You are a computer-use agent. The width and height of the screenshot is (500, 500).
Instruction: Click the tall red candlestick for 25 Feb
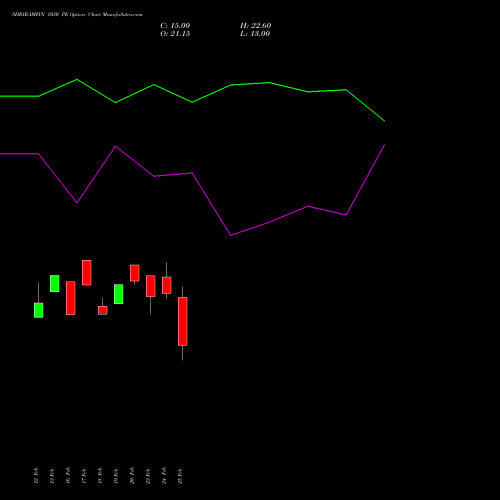click(x=183, y=321)
